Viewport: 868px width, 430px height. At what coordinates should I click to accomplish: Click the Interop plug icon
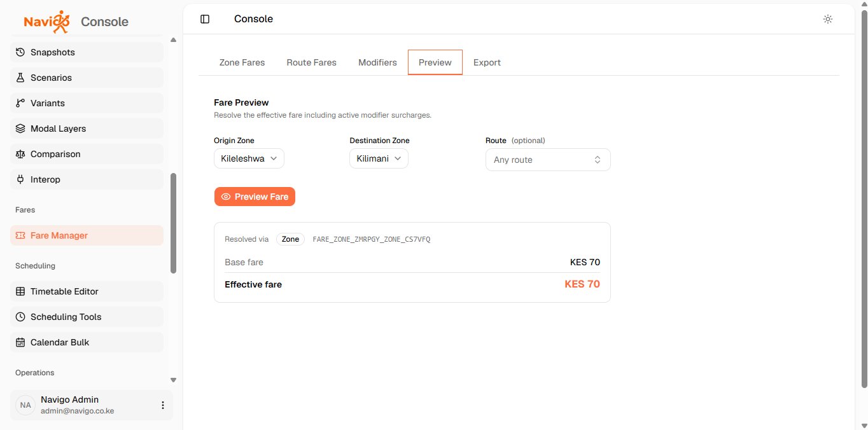tap(20, 179)
